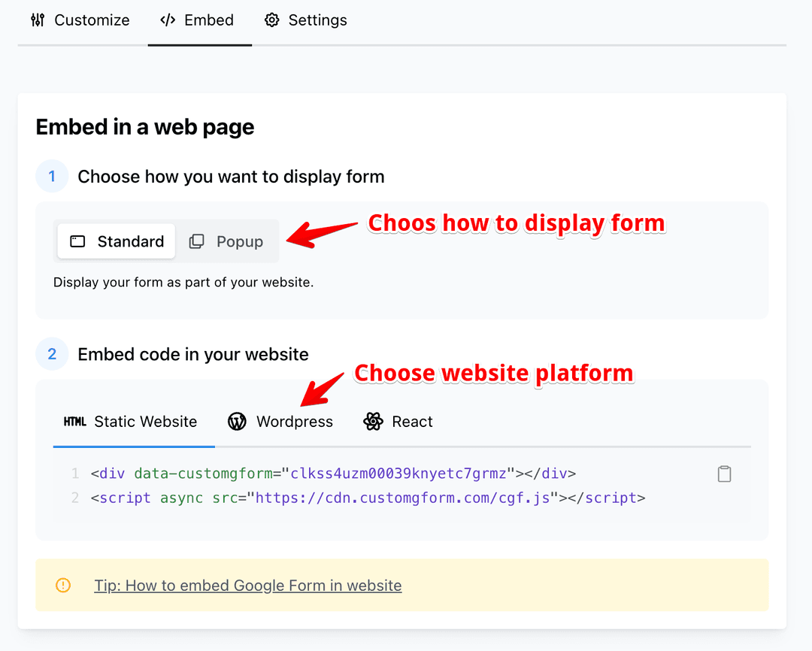This screenshot has height=651, width=812.
Task: Click the warning circle icon in the tip banner
Action: (63, 585)
